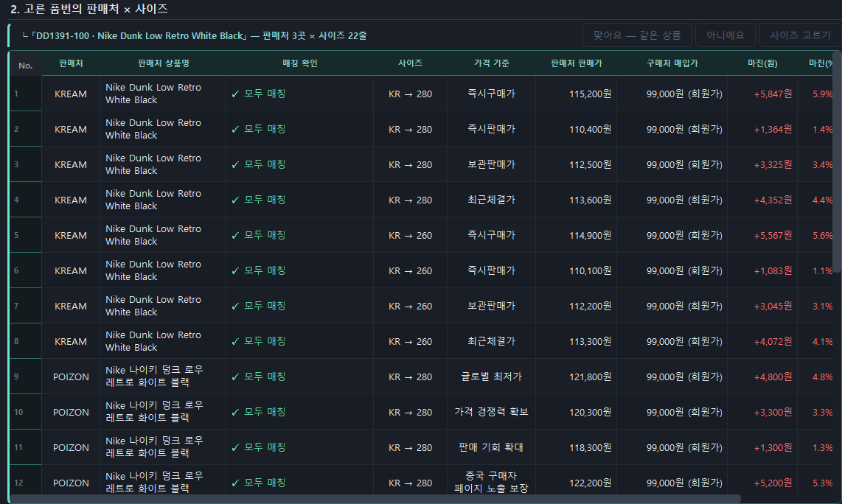
Task: Click '최근체결가' cell in row 4
Action: point(491,200)
